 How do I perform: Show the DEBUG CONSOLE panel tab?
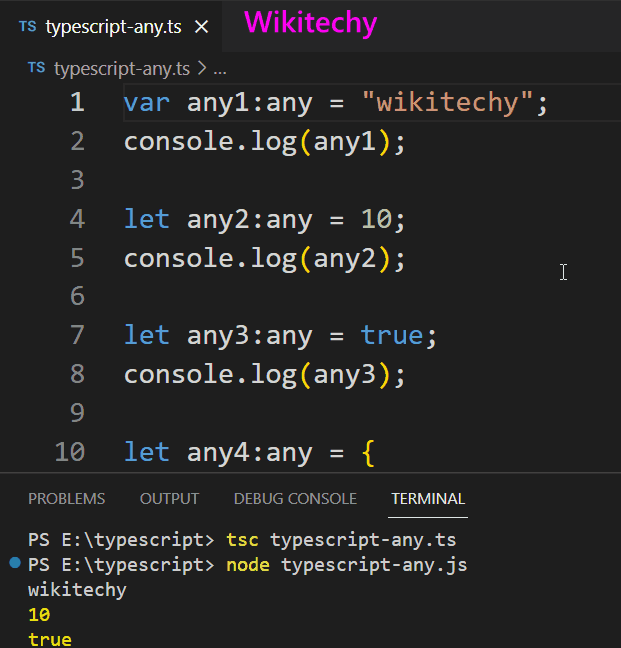(x=294, y=498)
